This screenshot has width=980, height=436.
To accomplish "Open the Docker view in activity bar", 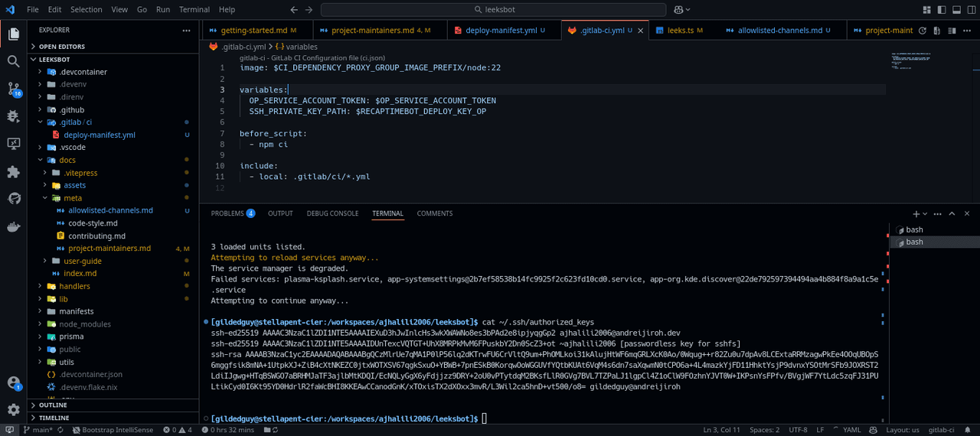I will 13,226.
